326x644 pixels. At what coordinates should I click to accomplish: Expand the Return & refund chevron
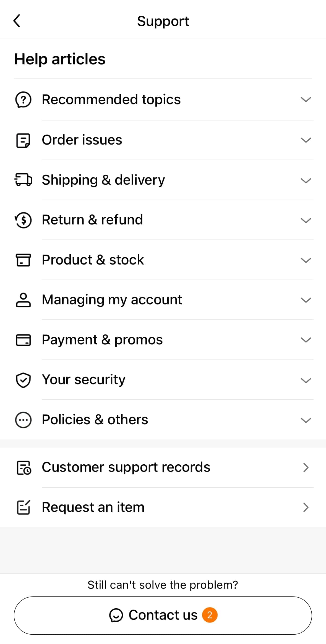(x=306, y=220)
